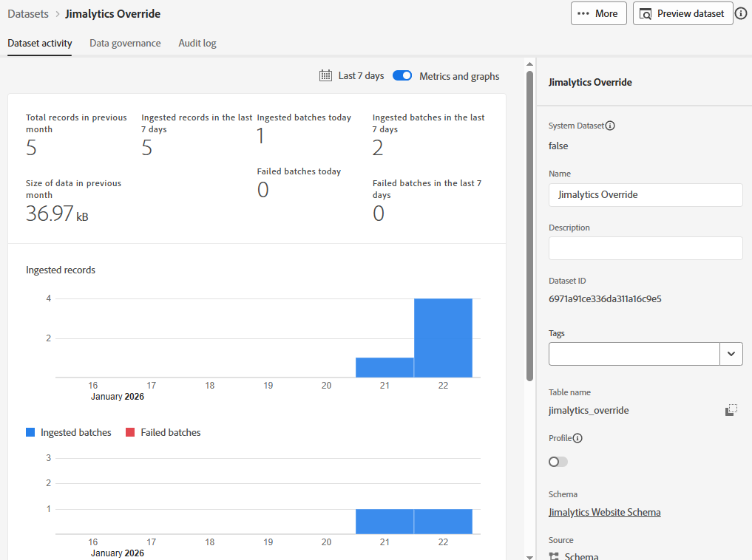Open the Audit log tab

(x=197, y=43)
